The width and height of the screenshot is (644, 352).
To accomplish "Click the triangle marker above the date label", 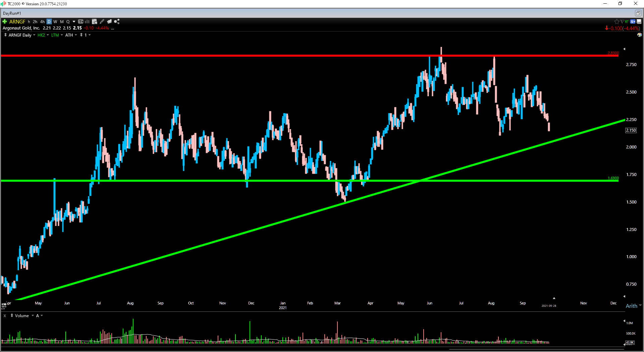I will click(x=554, y=298).
